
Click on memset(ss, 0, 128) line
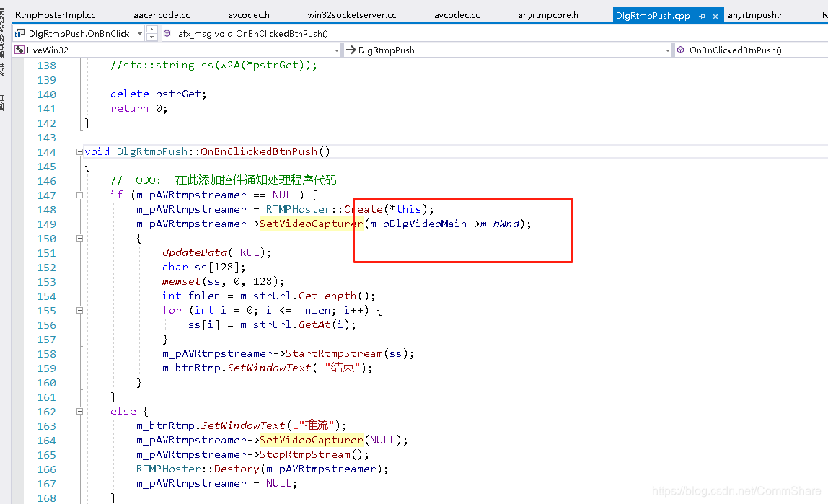click(224, 281)
